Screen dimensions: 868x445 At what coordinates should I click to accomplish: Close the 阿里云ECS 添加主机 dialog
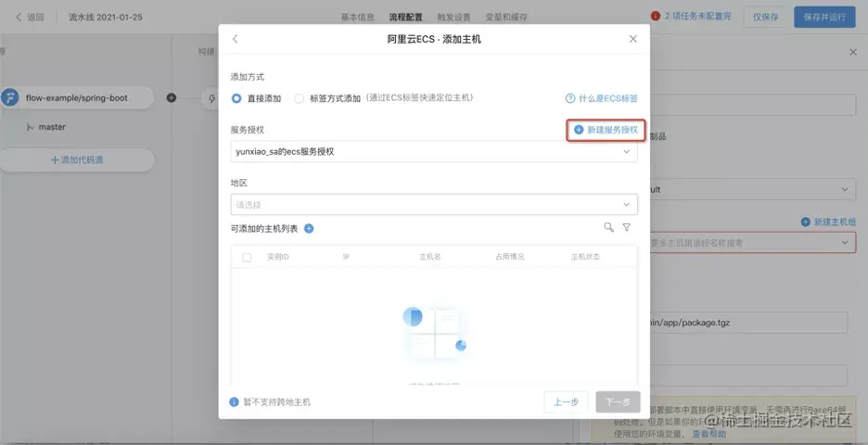632,39
